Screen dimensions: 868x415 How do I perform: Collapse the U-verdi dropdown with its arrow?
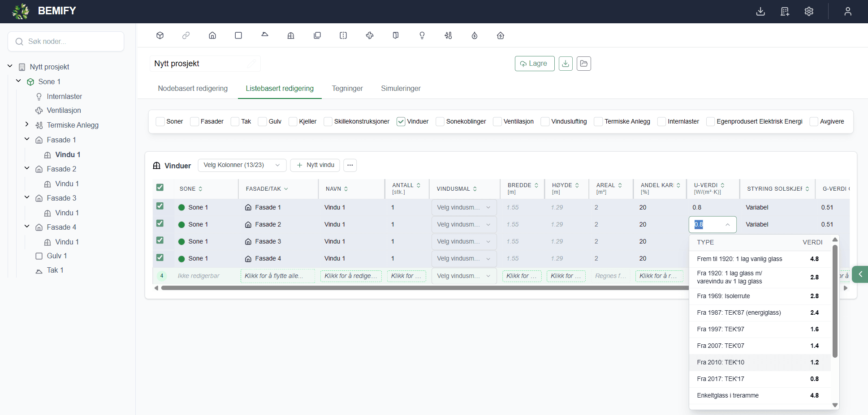click(x=728, y=225)
